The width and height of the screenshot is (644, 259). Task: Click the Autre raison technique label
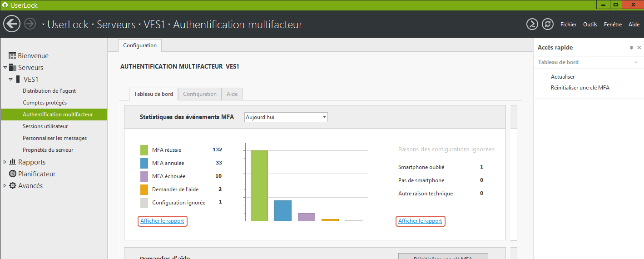point(426,194)
